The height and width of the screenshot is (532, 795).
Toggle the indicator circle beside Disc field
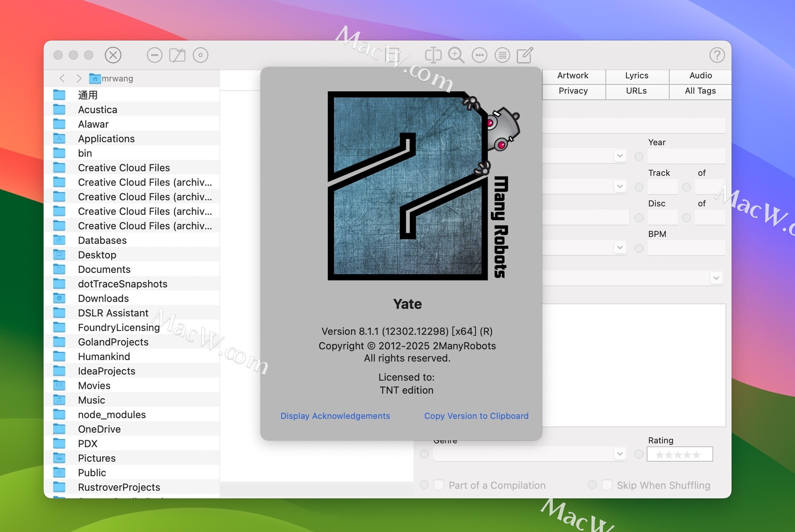[639, 218]
